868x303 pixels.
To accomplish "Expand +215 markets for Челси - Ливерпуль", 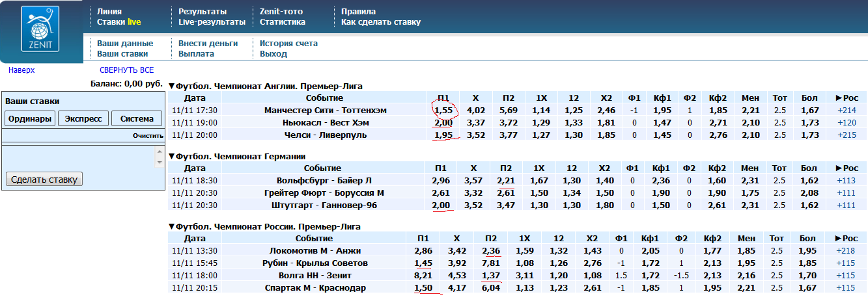I will [847, 135].
